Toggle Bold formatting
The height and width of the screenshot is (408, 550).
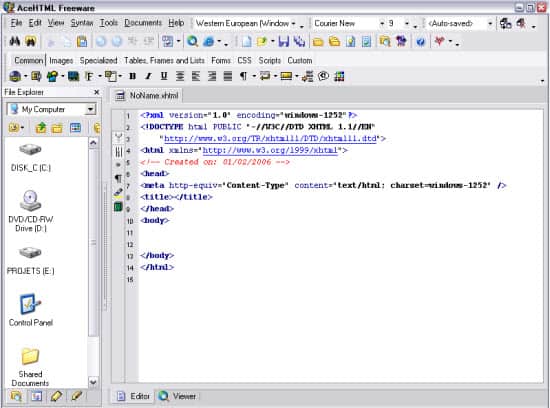pyautogui.click(x=132, y=76)
